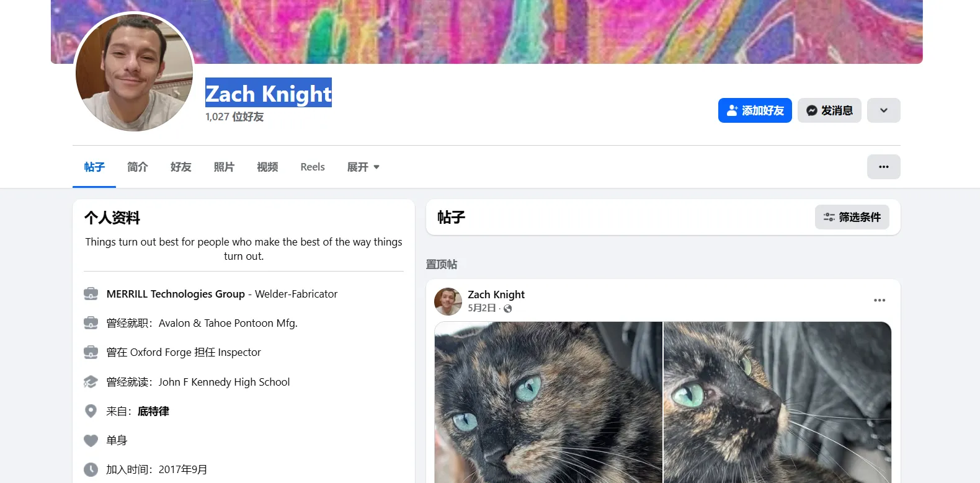Click the 发消息 message button
The height and width of the screenshot is (483, 980).
829,110
